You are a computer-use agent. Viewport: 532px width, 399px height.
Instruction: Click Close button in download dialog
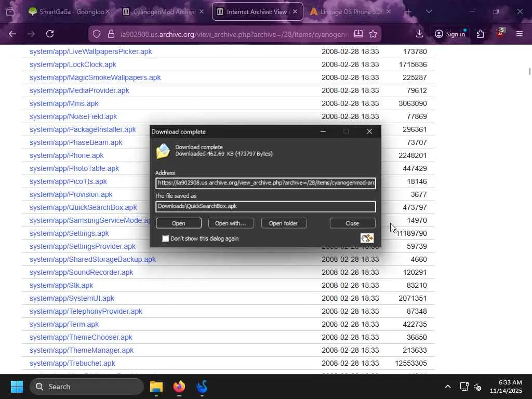[x=353, y=223]
